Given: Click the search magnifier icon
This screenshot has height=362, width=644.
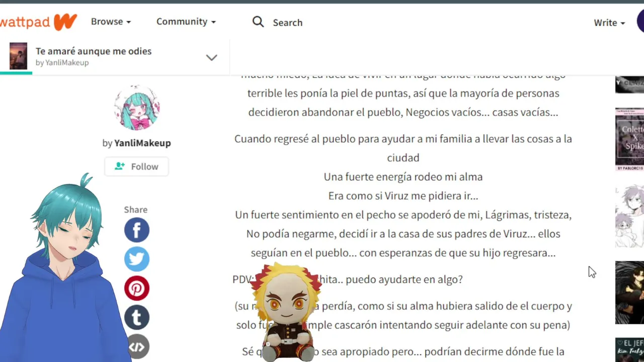Looking at the screenshot, I should pos(258,22).
